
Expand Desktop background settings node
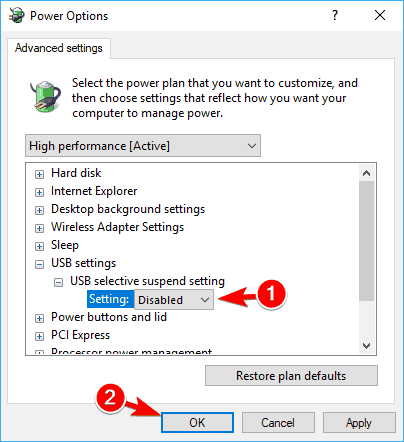pos(39,210)
